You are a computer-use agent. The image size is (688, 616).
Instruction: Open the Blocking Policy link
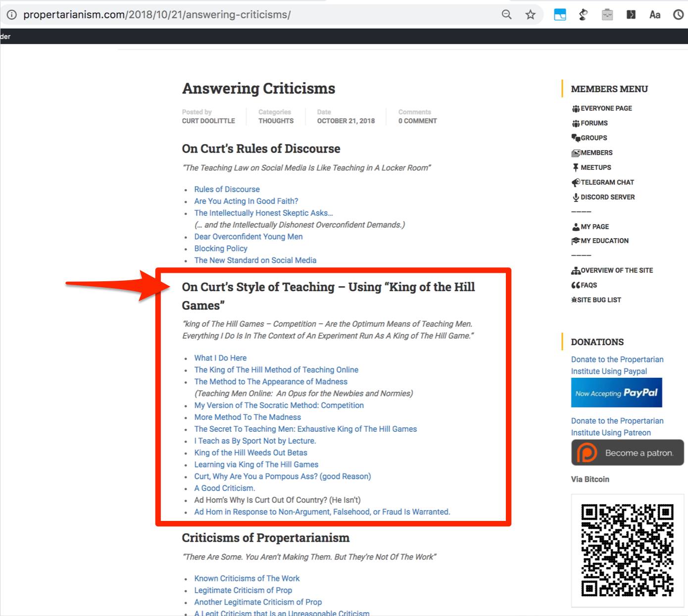coord(221,249)
